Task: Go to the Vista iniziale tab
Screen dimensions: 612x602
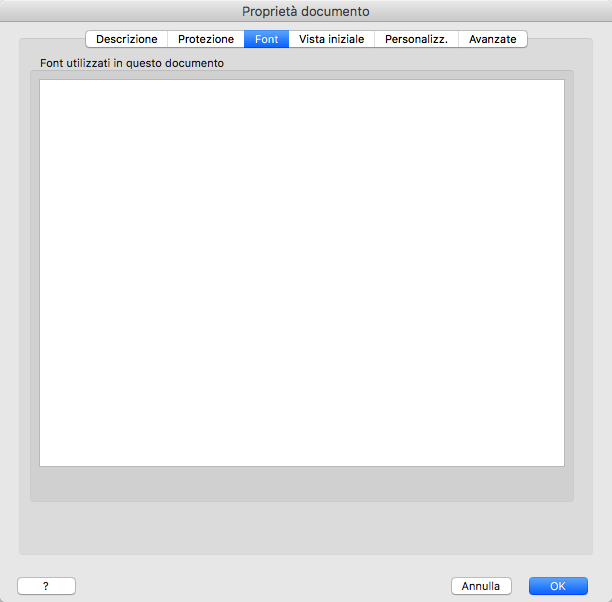Action: [x=332, y=39]
